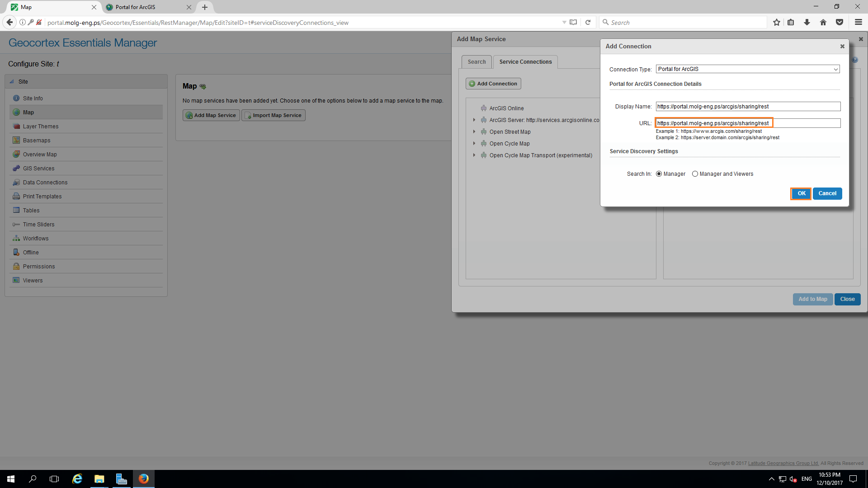Open the Overview Map section icon
The width and height of the screenshot is (868, 488).
click(x=16, y=155)
